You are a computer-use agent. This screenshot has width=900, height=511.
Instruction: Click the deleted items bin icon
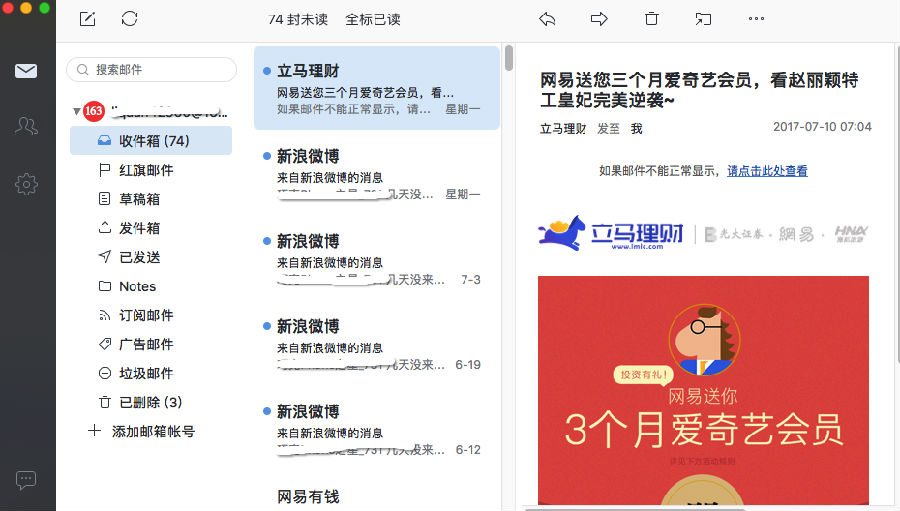point(104,402)
